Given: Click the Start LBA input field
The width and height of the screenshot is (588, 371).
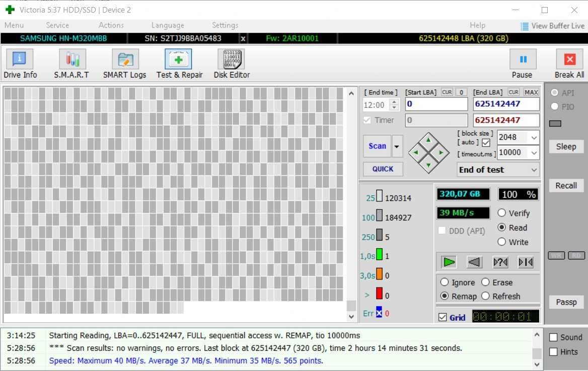Looking at the screenshot, I should 436,104.
